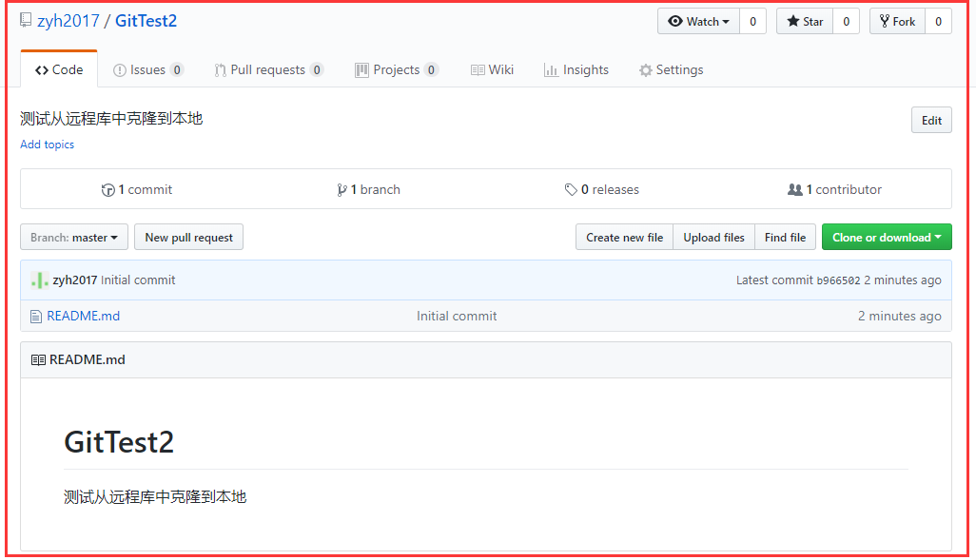Click the Fork count of 0
Image resolution: width=976 pixels, height=560 pixels.
click(x=938, y=21)
